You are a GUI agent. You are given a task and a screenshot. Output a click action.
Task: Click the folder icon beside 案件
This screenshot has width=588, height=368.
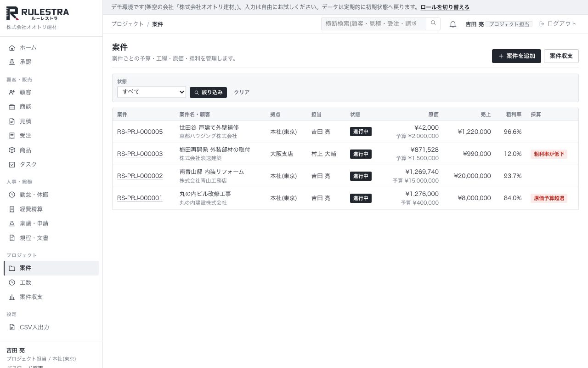tap(12, 268)
